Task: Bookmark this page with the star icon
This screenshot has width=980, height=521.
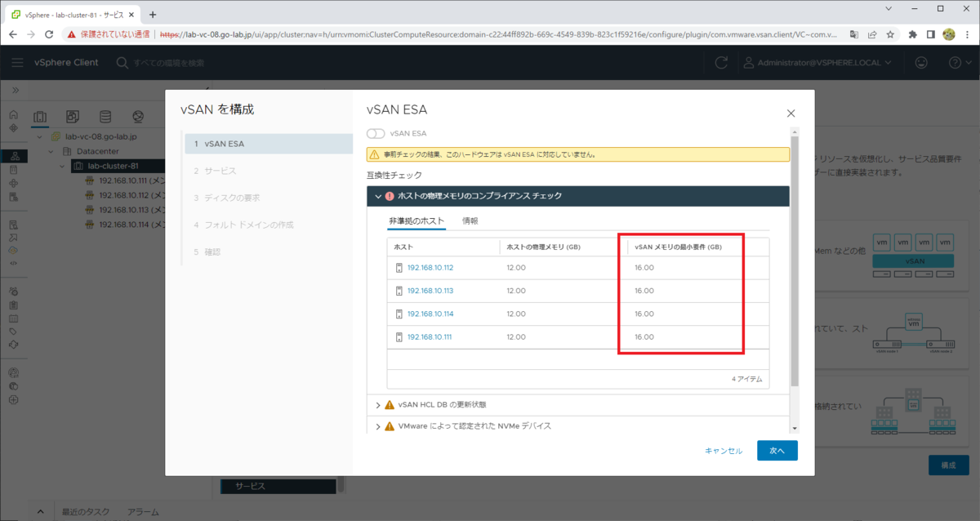Action: pyautogui.click(x=890, y=34)
